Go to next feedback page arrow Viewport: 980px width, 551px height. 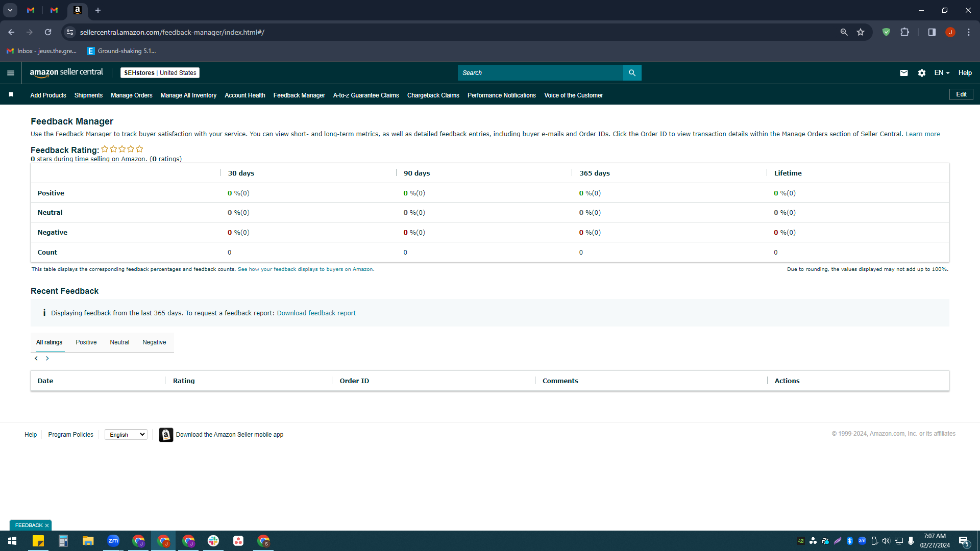click(x=47, y=359)
